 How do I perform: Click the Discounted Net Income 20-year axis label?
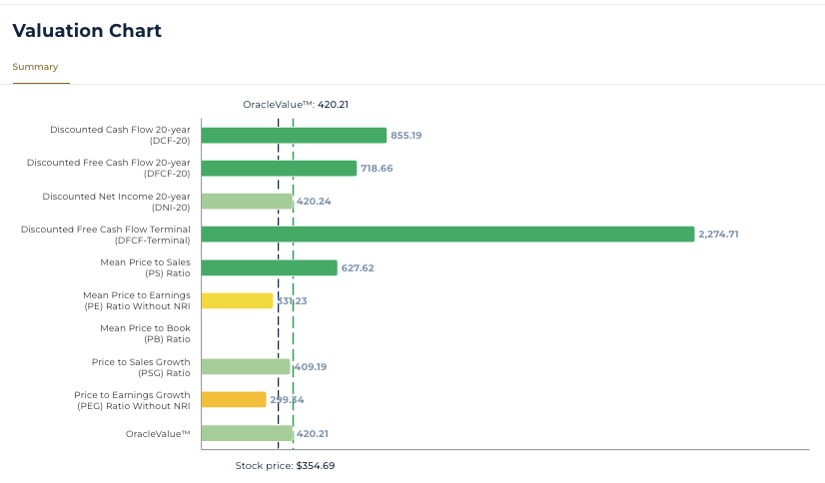[x=116, y=201]
